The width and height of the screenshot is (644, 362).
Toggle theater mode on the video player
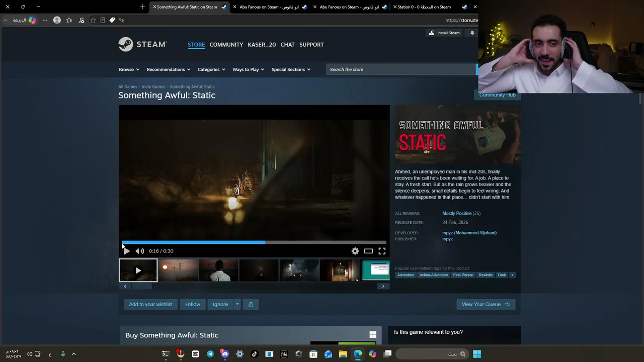(x=369, y=251)
